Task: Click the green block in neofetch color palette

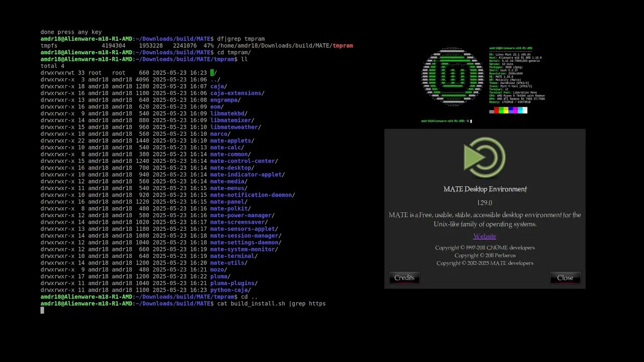Action: coord(501,110)
